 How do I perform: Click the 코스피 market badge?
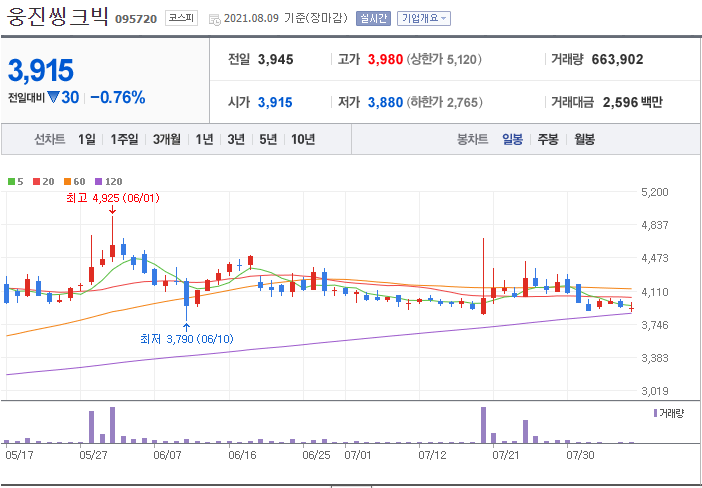tap(181, 18)
